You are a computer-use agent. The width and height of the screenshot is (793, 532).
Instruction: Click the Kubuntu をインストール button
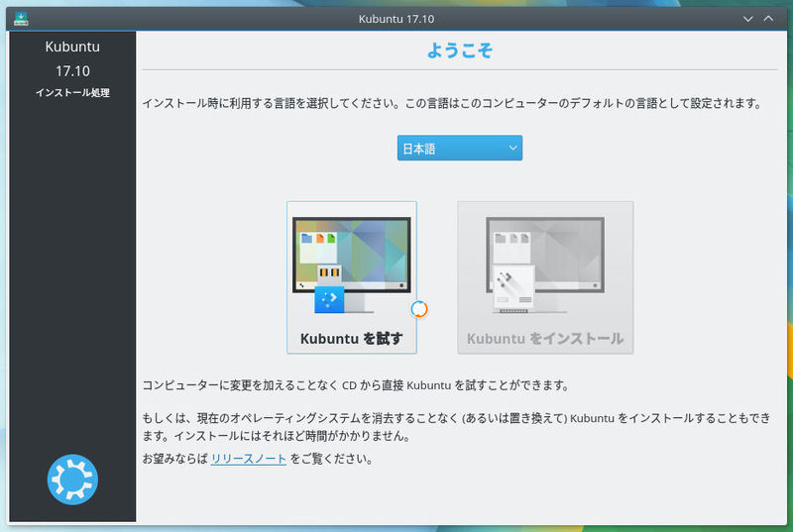coord(545,277)
